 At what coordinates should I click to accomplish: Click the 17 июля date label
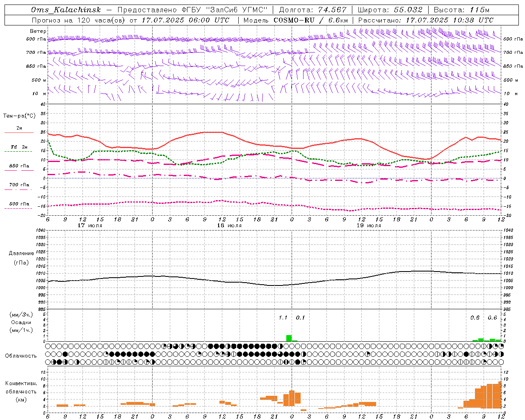pyautogui.click(x=90, y=226)
